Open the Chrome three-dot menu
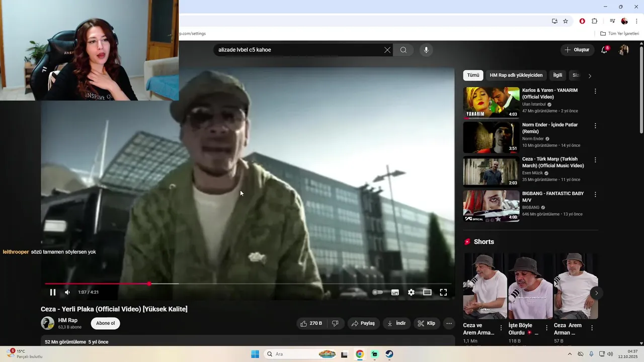This screenshot has width=644, height=362. (636, 21)
